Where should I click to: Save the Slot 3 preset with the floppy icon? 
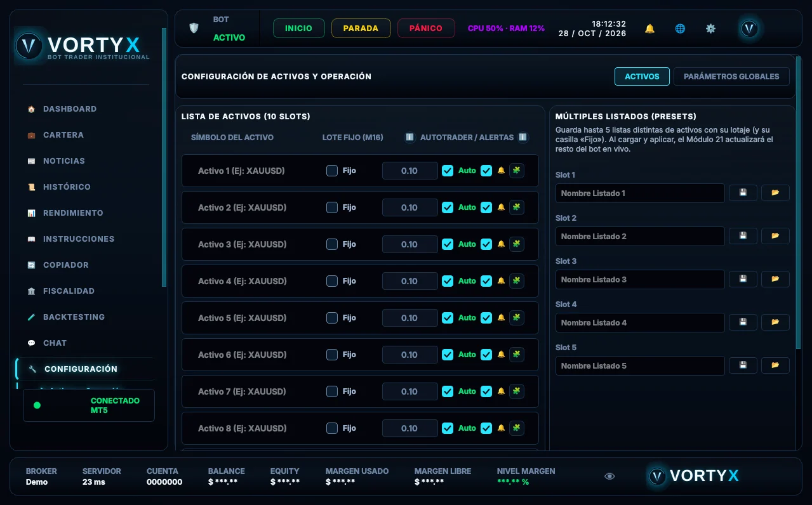coord(743,279)
